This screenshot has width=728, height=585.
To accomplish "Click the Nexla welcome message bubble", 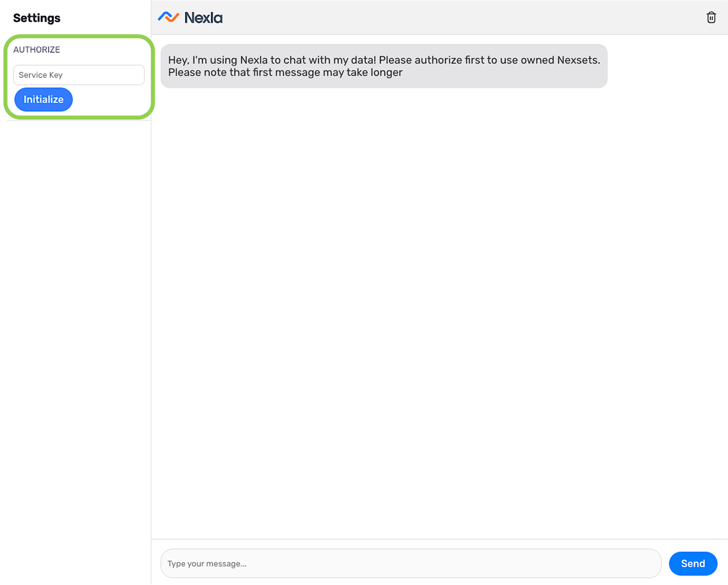I will click(384, 66).
